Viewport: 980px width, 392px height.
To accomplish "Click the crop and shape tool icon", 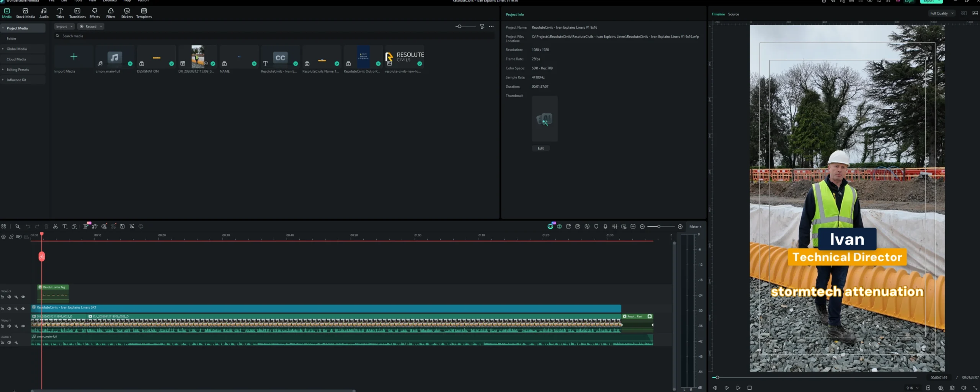I will [74, 227].
